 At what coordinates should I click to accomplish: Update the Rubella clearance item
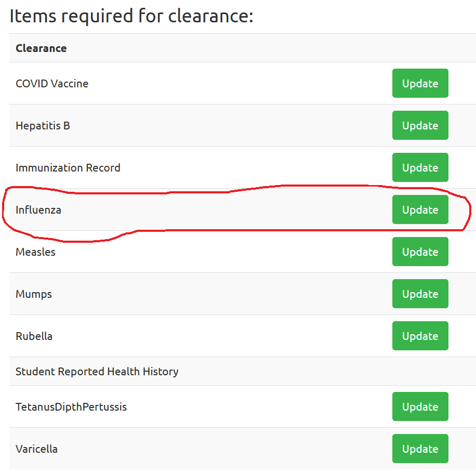(x=420, y=336)
